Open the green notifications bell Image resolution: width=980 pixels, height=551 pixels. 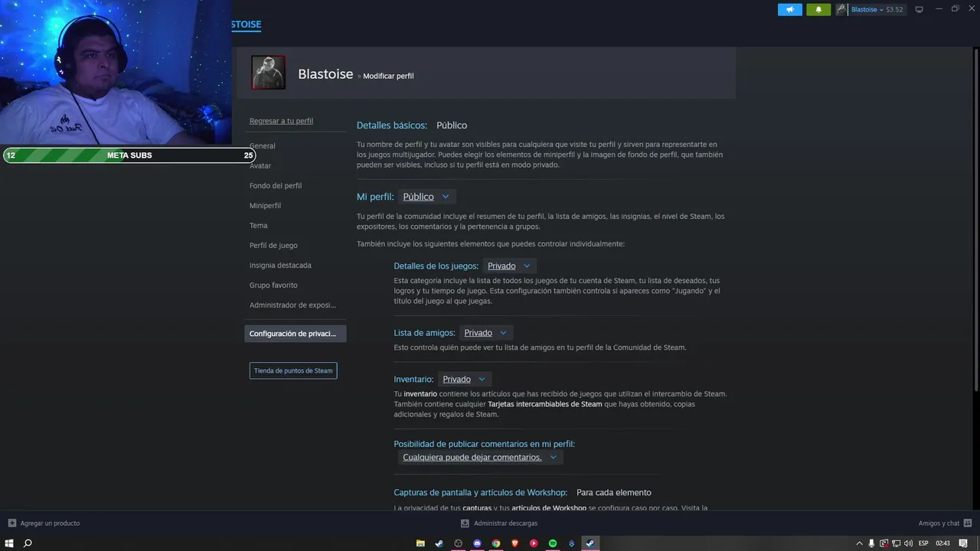coord(818,9)
